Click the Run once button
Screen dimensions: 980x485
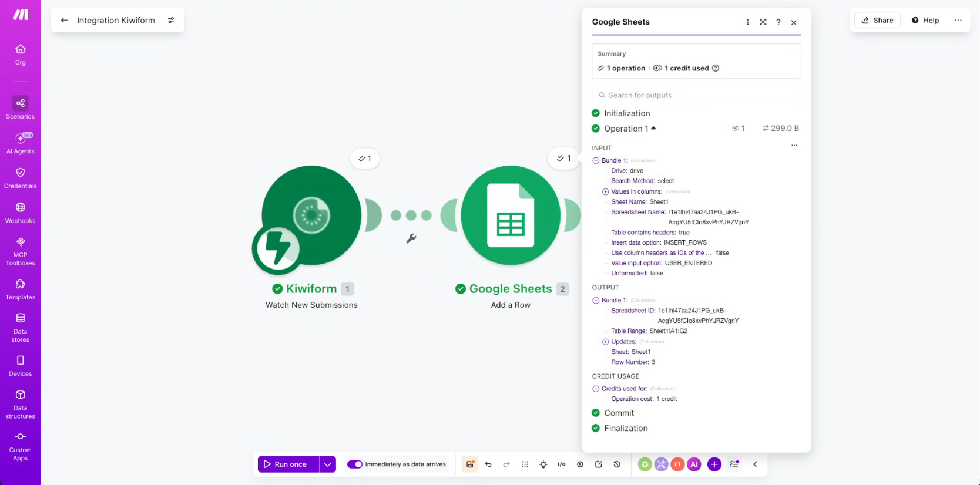click(288, 464)
